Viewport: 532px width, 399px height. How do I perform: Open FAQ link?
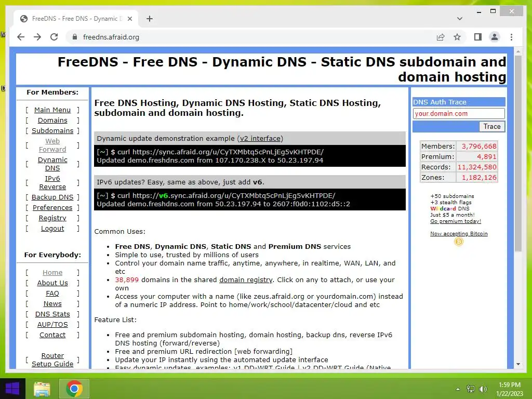click(x=52, y=294)
